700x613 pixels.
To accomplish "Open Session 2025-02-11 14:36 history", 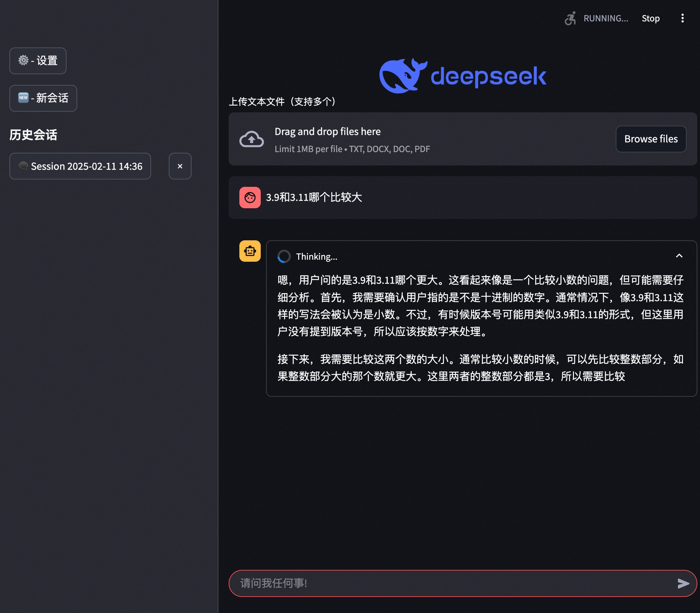I will pos(80,166).
